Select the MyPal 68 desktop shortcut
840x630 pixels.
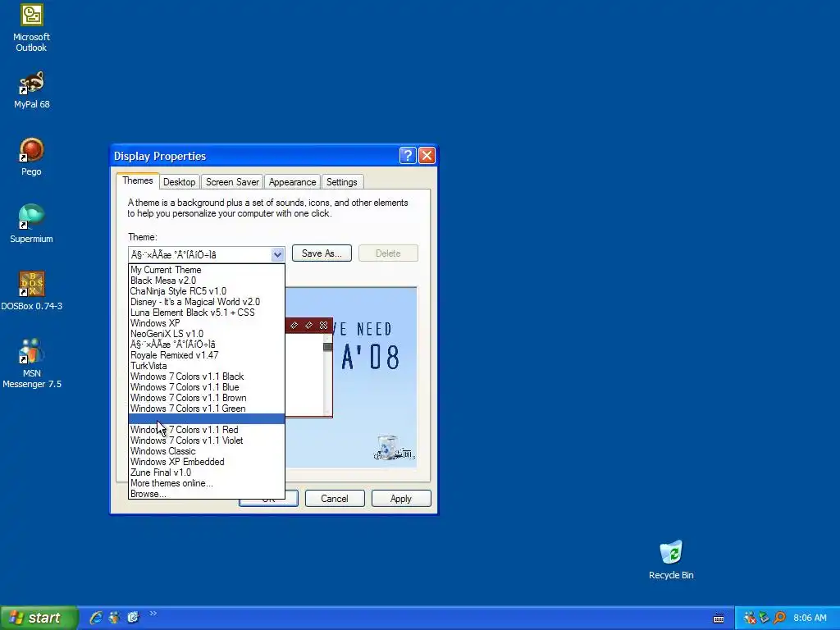[x=31, y=90]
